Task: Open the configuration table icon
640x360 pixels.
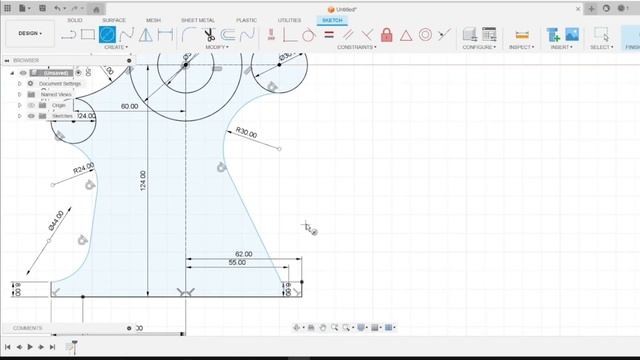Action: 489,35
